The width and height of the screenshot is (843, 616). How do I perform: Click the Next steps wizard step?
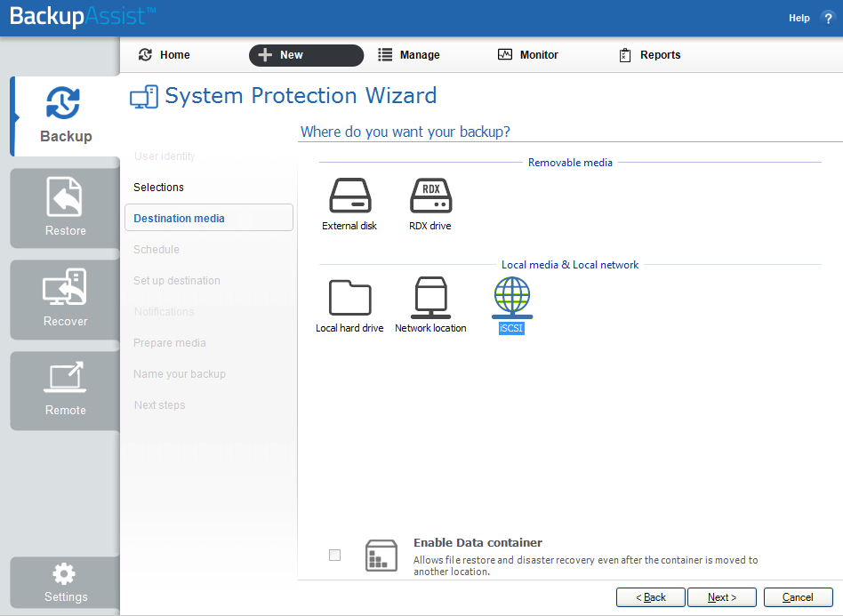pyautogui.click(x=160, y=405)
